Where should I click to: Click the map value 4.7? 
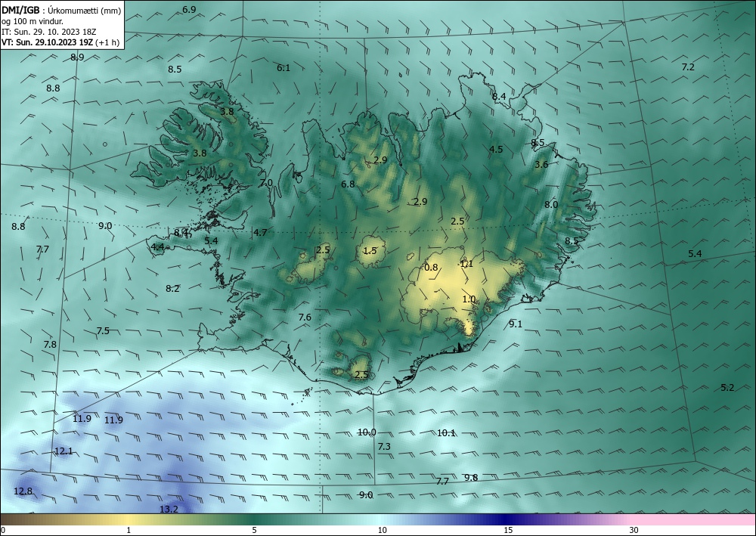coord(260,232)
